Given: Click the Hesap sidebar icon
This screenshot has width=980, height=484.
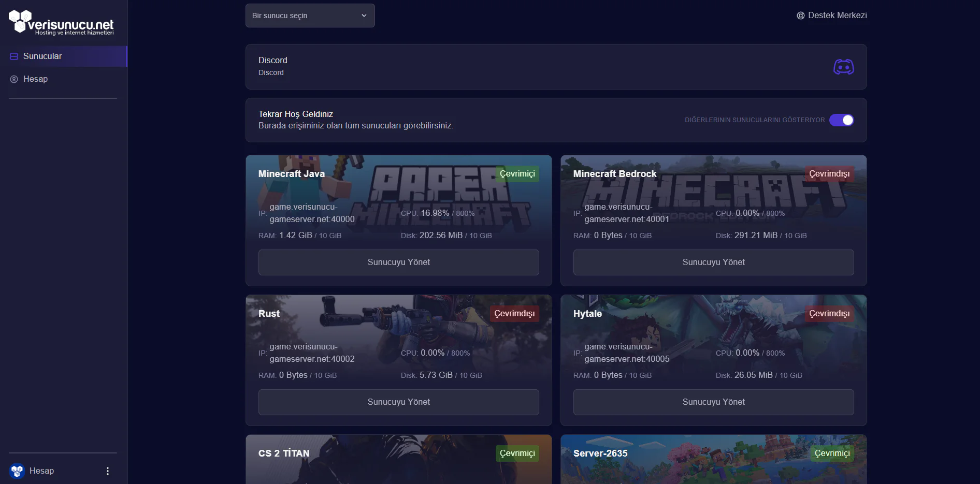Looking at the screenshot, I should point(14,79).
